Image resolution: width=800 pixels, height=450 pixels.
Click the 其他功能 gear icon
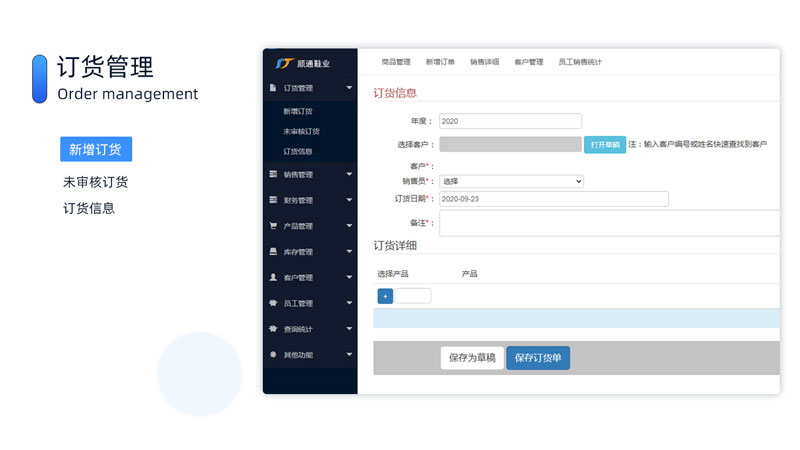(x=273, y=354)
